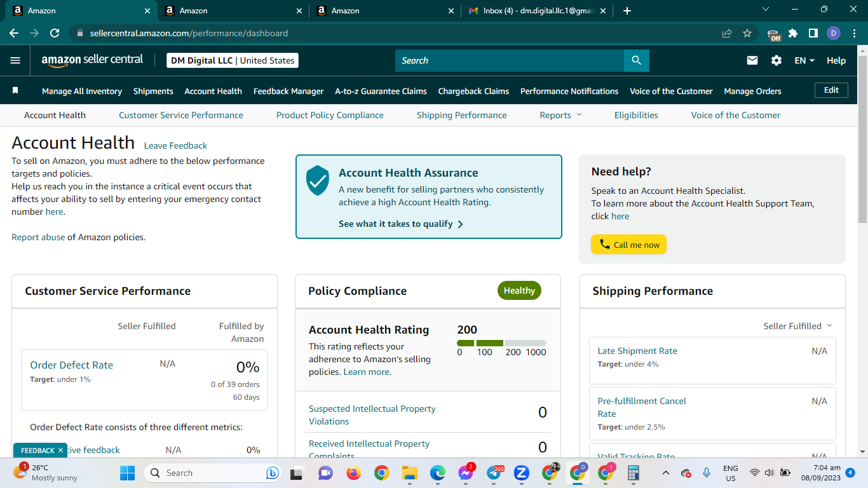Image resolution: width=868 pixels, height=488 pixels.
Task: Open File Explorer from the taskbar
Action: [409, 473]
